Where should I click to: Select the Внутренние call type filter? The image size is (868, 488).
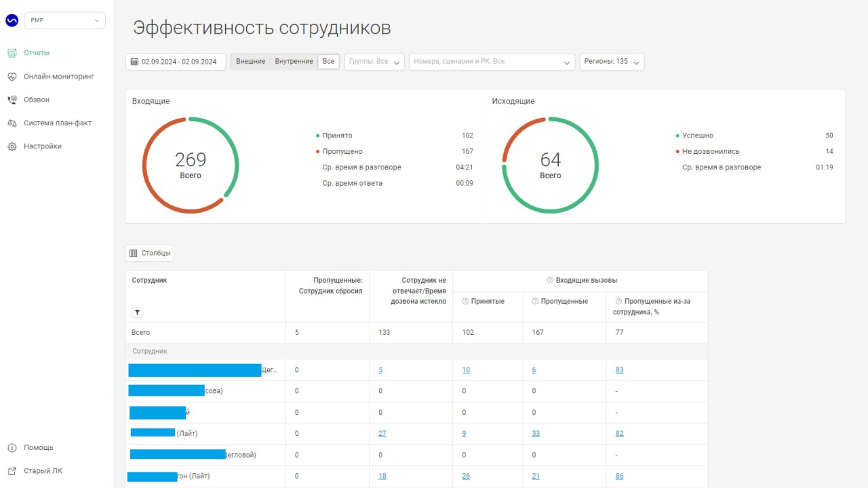(294, 62)
